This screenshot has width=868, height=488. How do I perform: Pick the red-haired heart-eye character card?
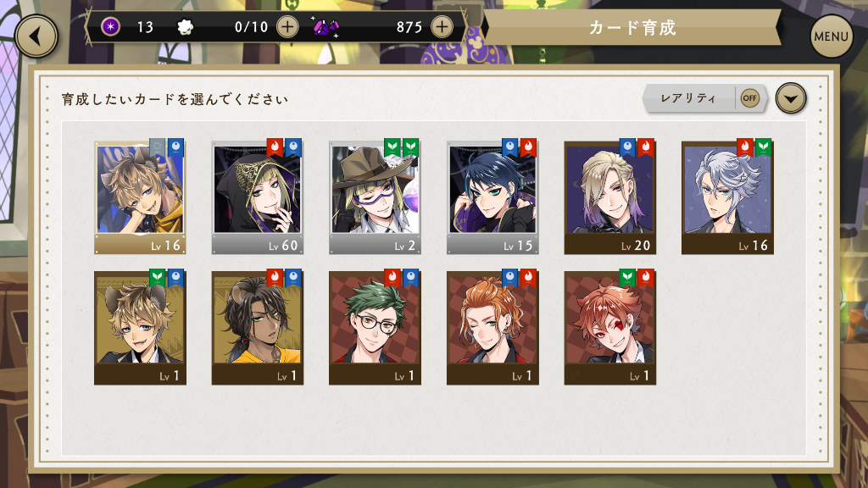tap(610, 327)
